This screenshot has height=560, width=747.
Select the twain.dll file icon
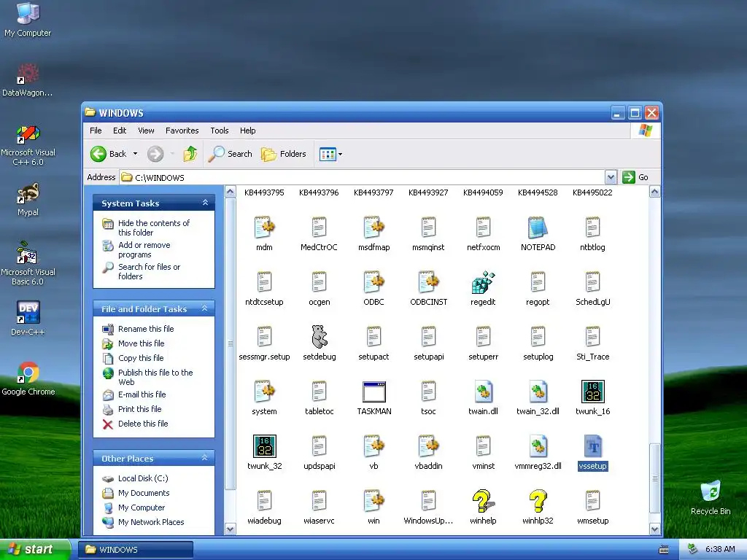click(483, 392)
